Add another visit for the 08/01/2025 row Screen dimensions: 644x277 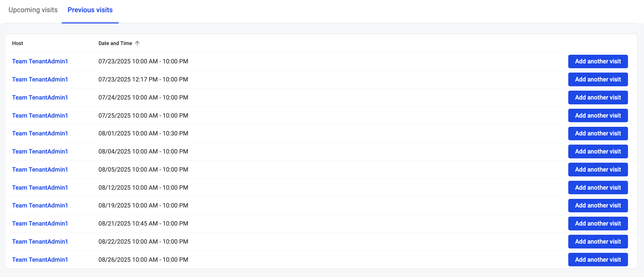598,133
